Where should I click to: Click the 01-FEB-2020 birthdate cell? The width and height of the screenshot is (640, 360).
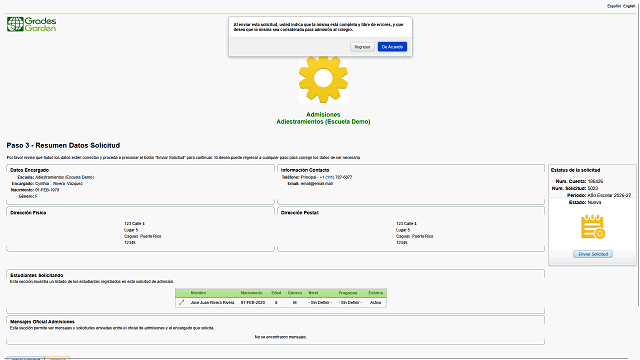(253, 302)
